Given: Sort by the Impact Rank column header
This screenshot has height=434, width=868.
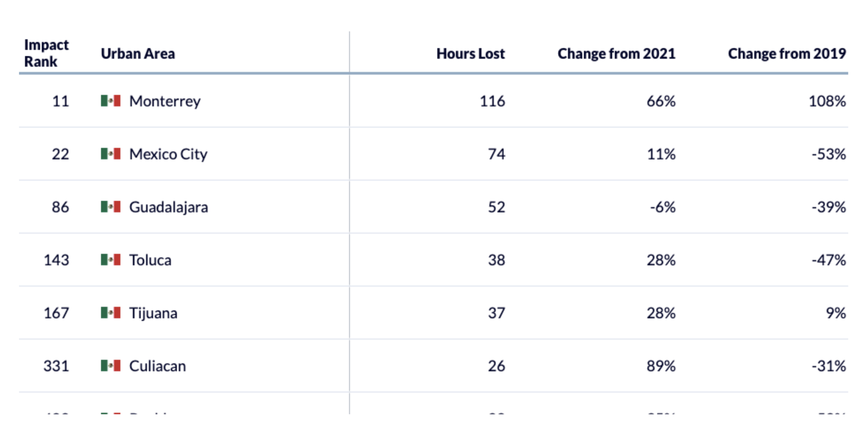Looking at the screenshot, I should tap(46, 53).
